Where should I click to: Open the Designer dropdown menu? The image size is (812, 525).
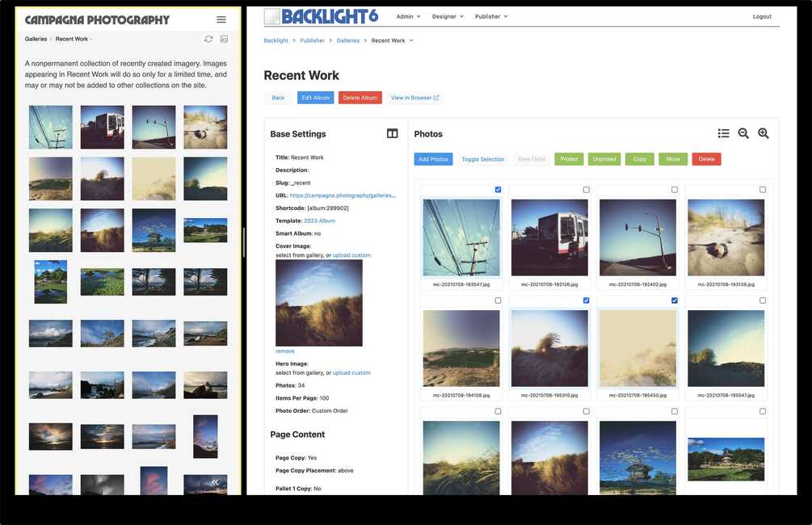tap(448, 17)
